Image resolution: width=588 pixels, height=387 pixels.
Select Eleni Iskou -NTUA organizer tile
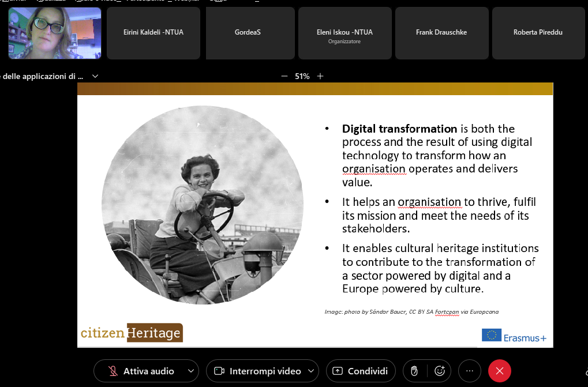(x=344, y=33)
